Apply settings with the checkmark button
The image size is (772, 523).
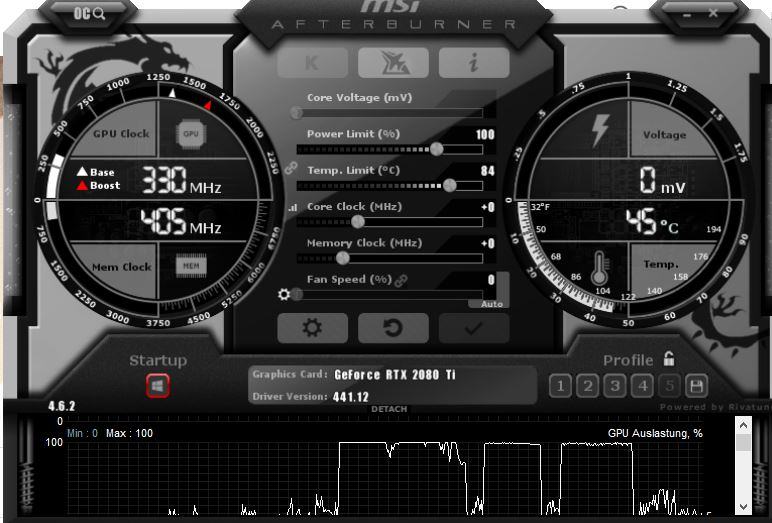(x=474, y=327)
